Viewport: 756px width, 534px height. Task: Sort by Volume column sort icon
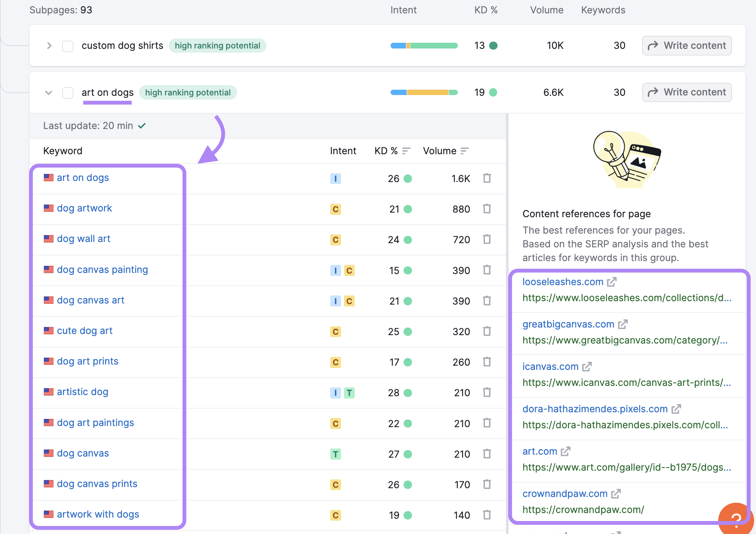(464, 151)
